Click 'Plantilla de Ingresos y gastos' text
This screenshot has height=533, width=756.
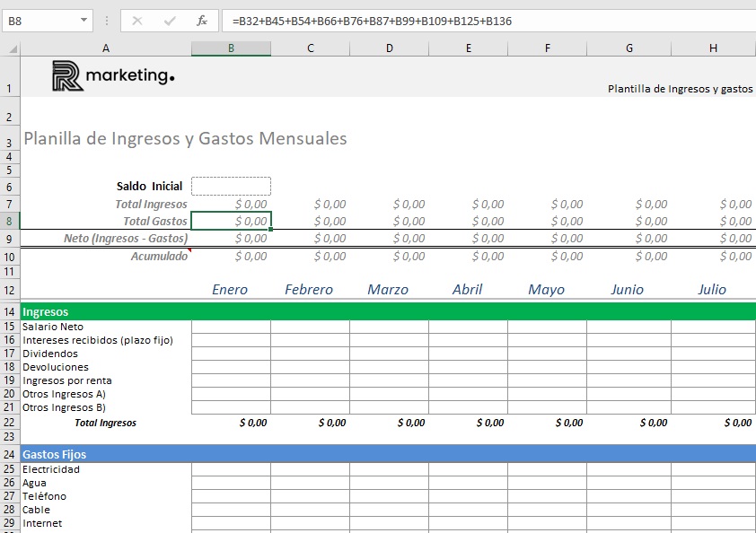680,89
